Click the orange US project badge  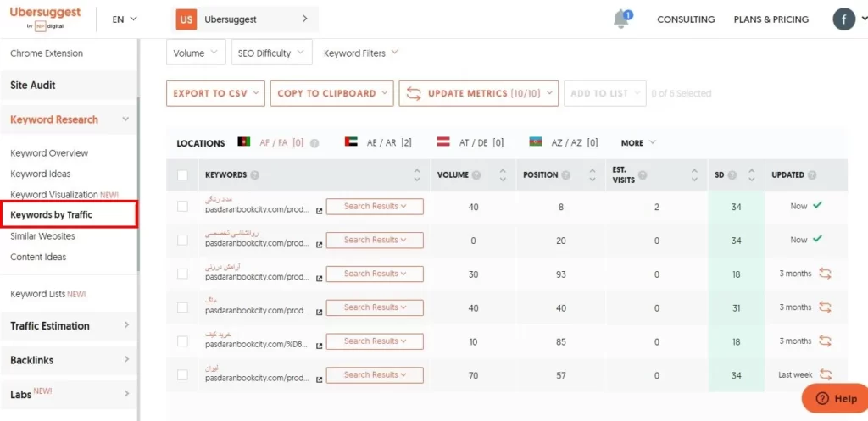[186, 19]
